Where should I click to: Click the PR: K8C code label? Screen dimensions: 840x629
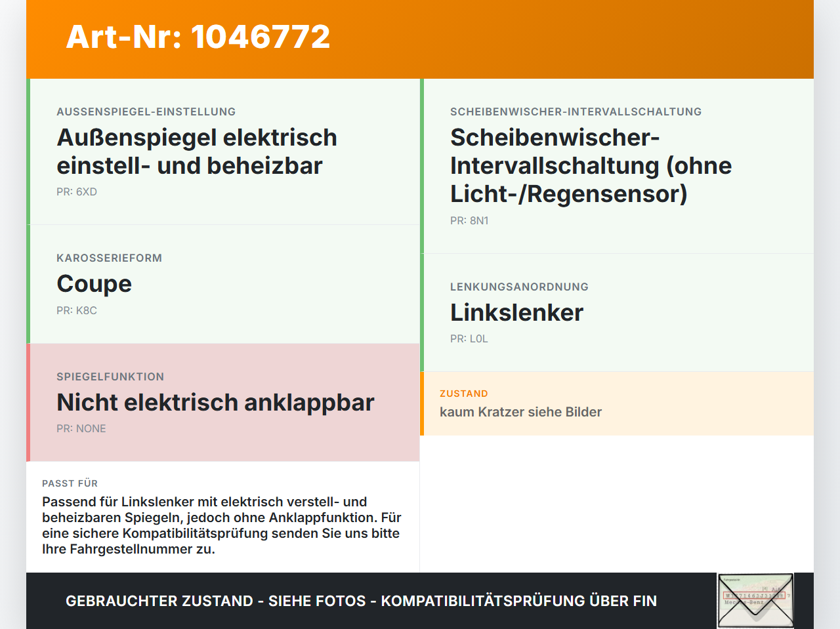77,310
